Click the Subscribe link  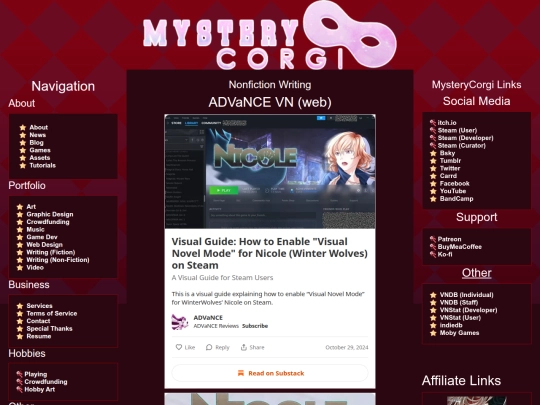(x=255, y=326)
